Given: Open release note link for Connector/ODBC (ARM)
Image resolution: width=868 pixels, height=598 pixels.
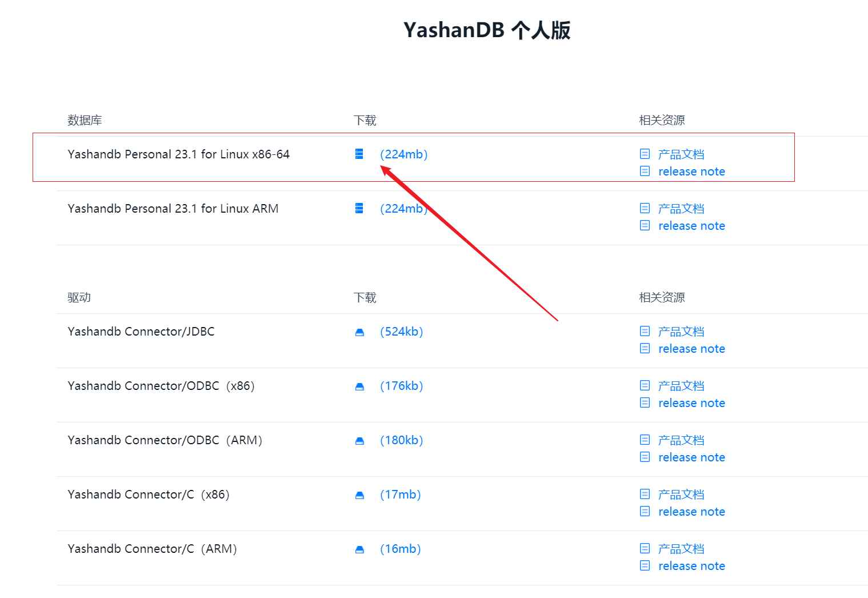Looking at the screenshot, I should 691,457.
